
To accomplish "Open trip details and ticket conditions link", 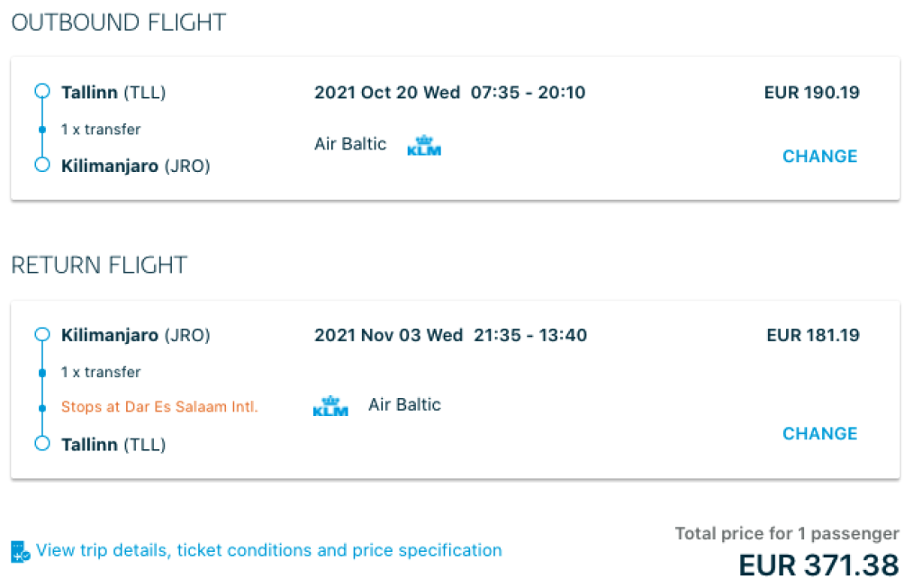I will point(268,550).
